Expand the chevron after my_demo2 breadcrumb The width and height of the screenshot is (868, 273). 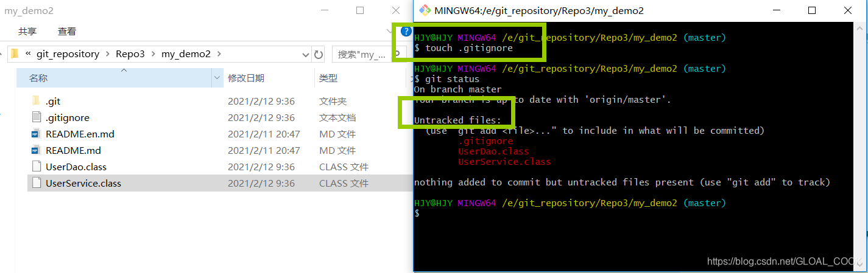coord(220,54)
